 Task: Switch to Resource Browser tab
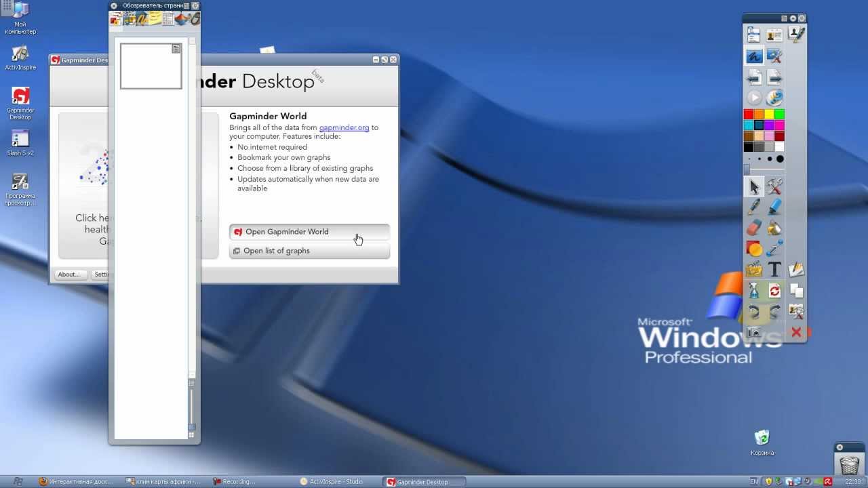128,20
